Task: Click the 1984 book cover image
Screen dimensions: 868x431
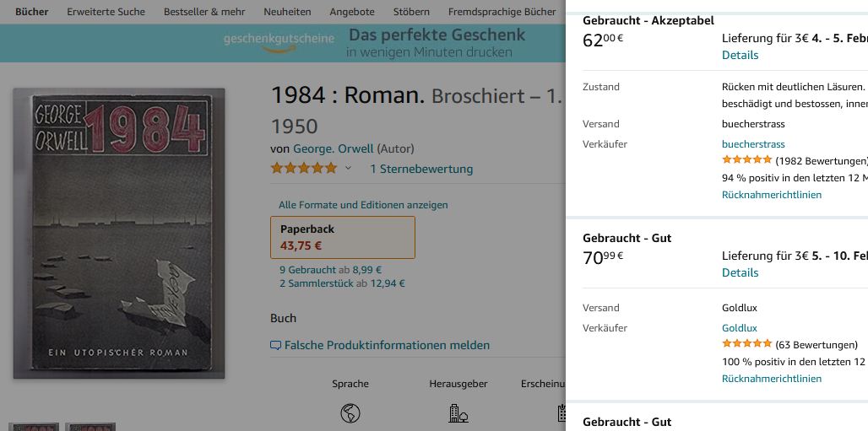Action: [119, 233]
